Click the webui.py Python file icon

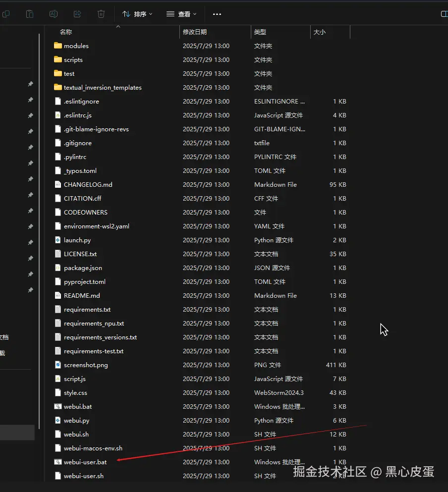pyautogui.click(x=58, y=421)
